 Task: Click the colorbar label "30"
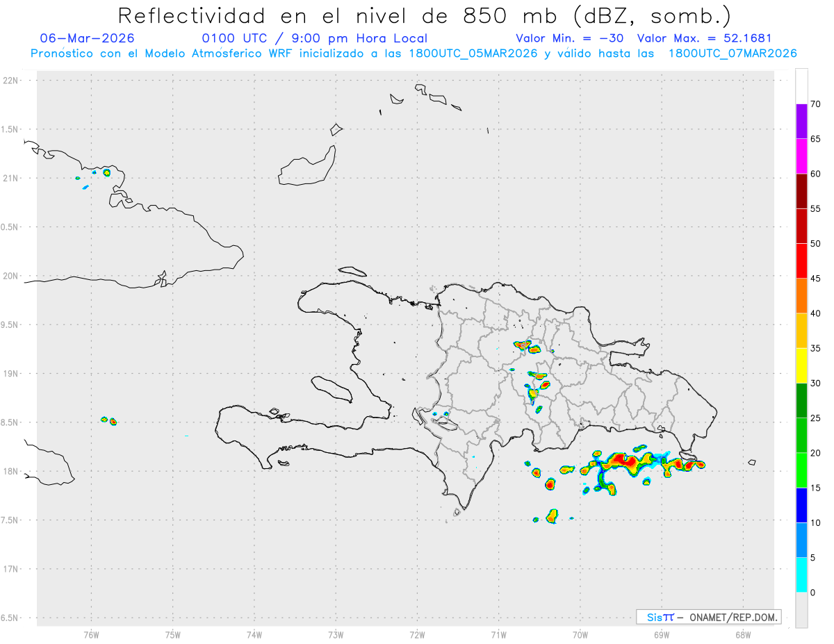[816, 383]
